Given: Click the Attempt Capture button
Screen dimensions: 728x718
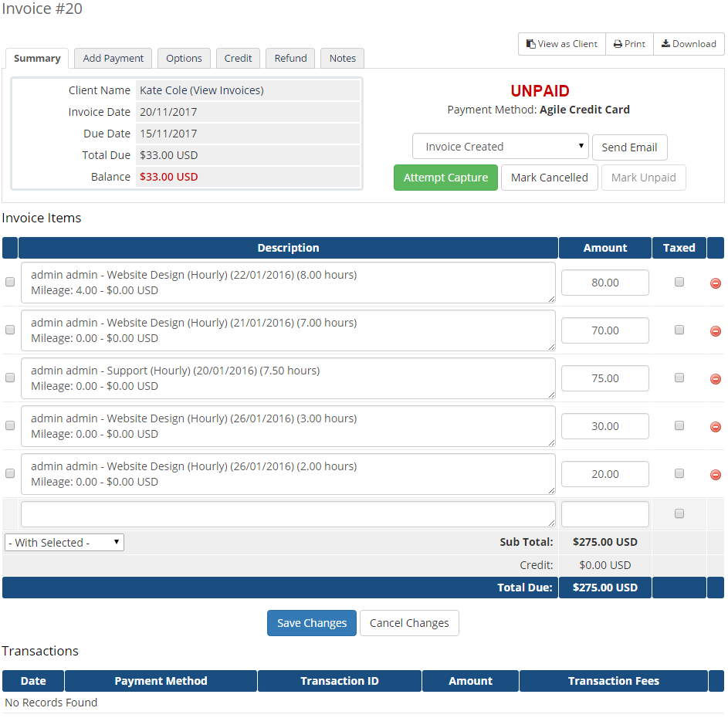Looking at the screenshot, I should pos(445,177).
